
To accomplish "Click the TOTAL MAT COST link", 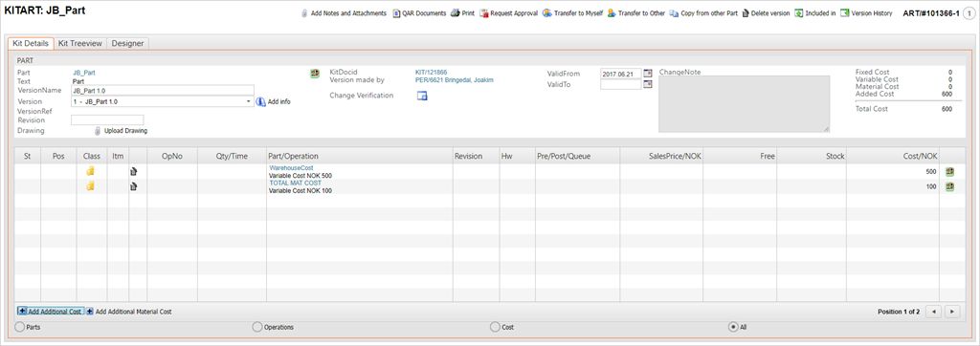I will point(295,183).
